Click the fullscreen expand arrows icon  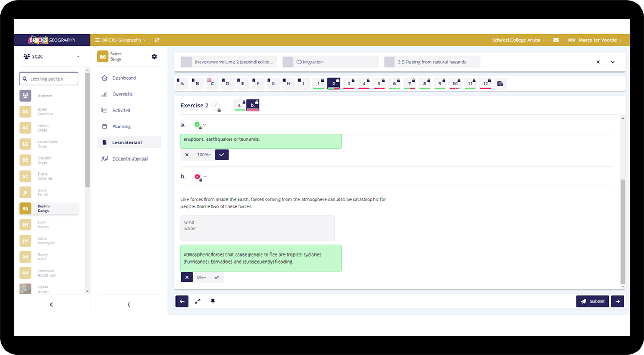(197, 302)
